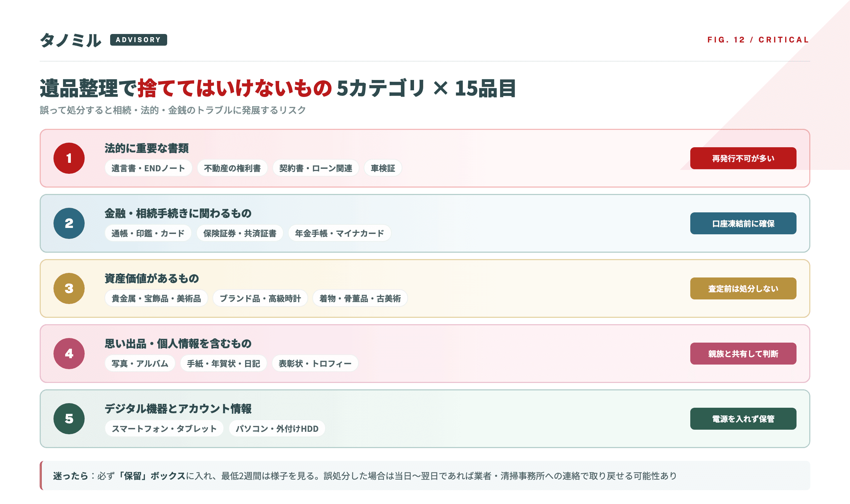Click the 金融・相続手続きに関わるもの heading
The height and width of the screenshot is (504, 850).
(178, 213)
